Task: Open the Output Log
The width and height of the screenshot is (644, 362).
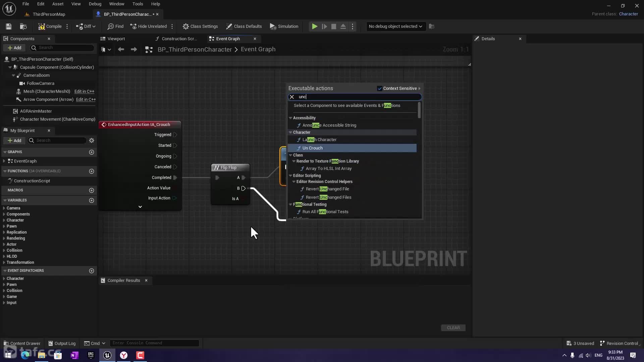Action: pos(62,344)
